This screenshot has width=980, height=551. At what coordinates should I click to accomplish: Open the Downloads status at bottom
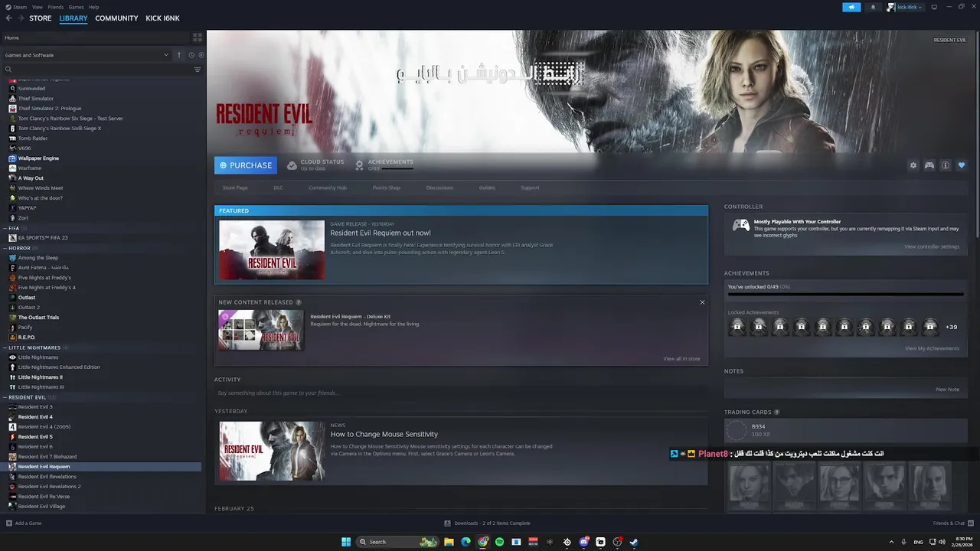pyautogui.click(x=487, y=523)
